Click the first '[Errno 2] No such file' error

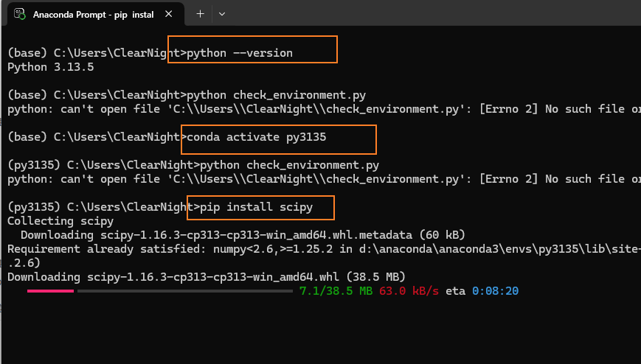[x=560, y=109]
